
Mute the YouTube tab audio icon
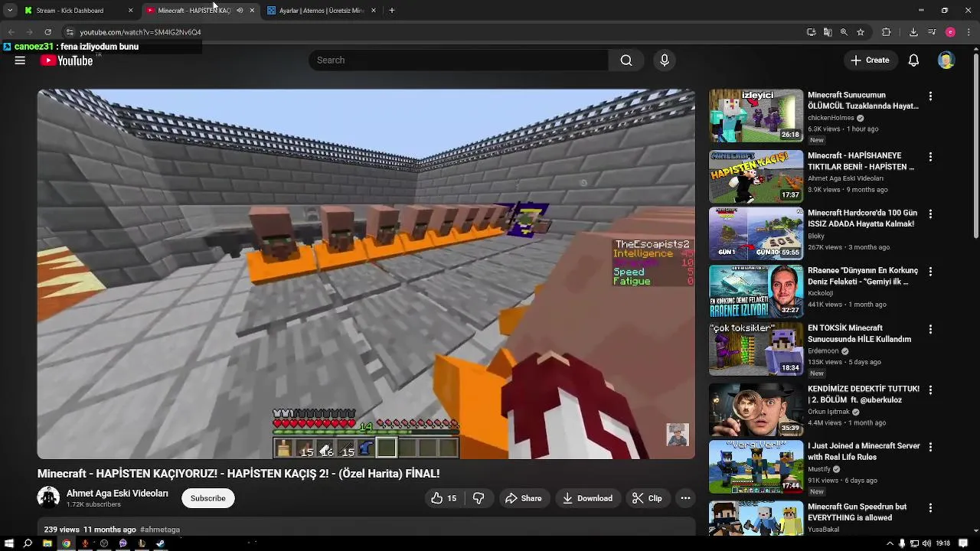240,11
